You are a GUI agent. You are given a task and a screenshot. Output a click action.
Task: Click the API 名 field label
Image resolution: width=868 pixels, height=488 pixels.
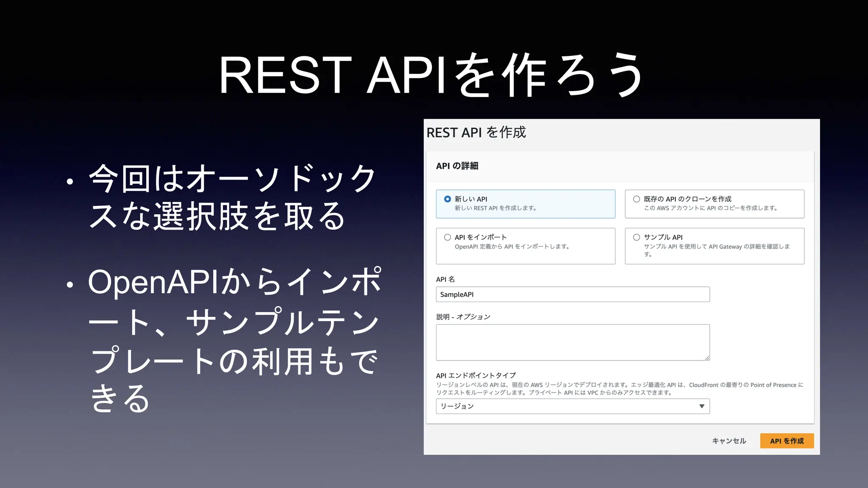click(x=445, y=280)
